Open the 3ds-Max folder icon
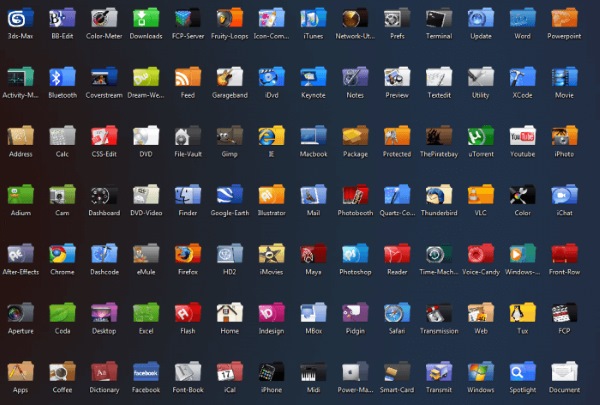This screenshot has height=405, width=600. [x=20, y=18]
